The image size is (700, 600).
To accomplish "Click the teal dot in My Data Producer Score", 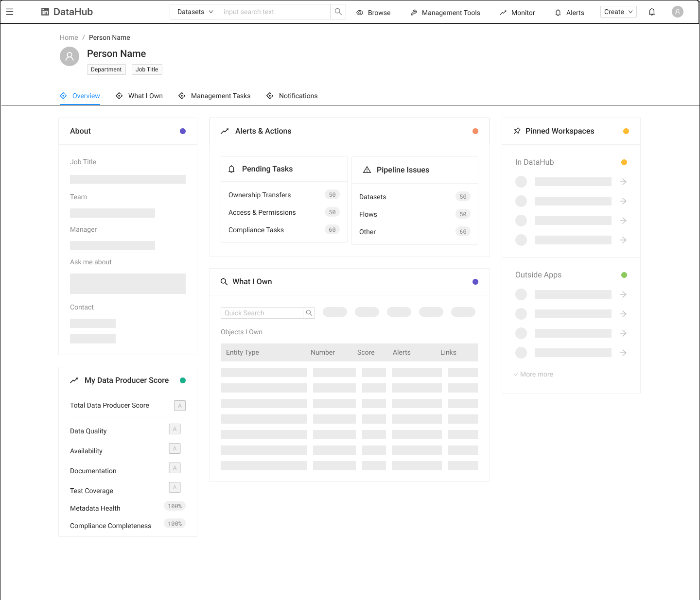I will tap(183, 380).
